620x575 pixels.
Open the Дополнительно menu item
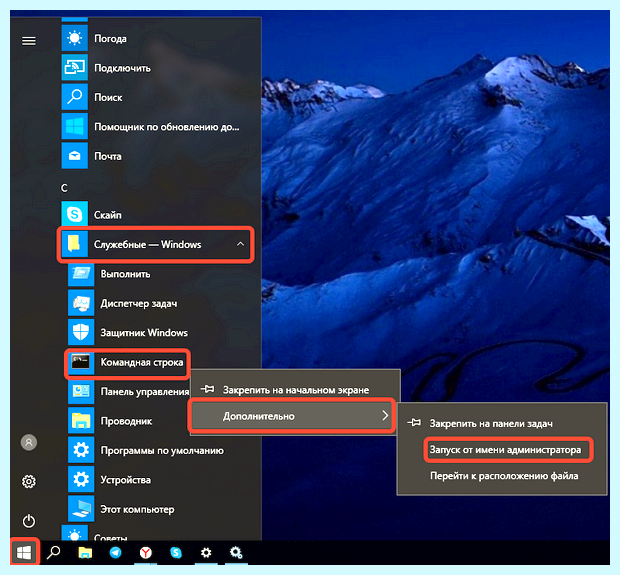pyautogui.click(x=293, y=416)
